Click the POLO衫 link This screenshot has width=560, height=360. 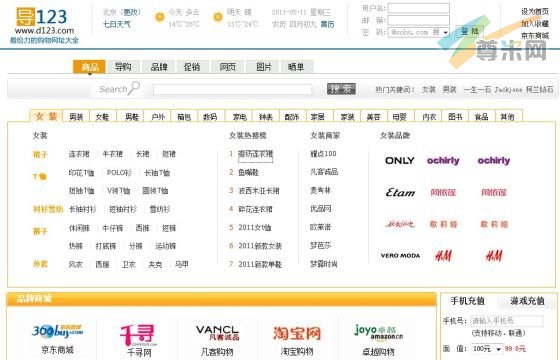[x=119, y=173]
